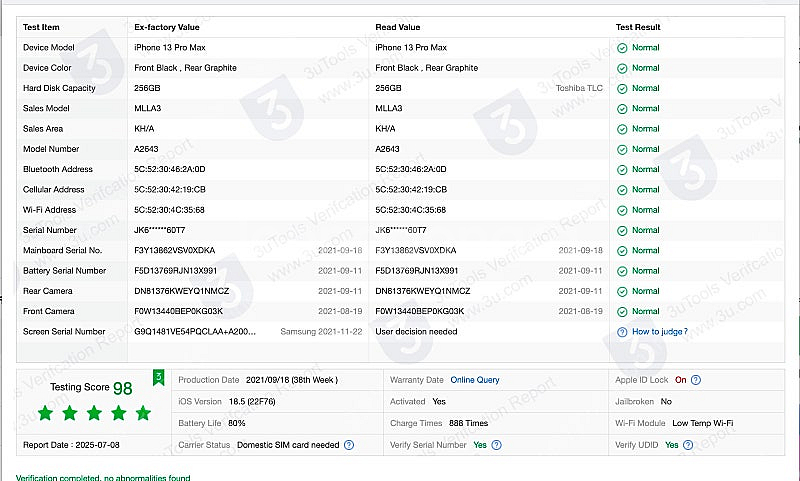Select the ex-factory mainboard serial F3Y13862VSV0XDKA
Image resolution: width=800 pixels, height=481 pixels.
pos(174,250)
